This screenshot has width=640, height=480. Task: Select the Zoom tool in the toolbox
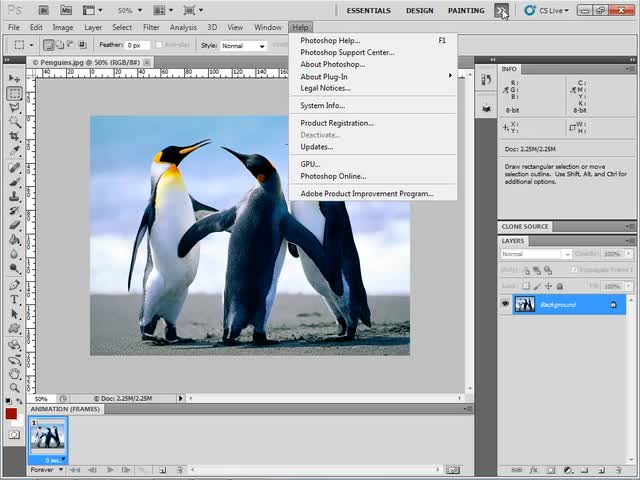15,387
